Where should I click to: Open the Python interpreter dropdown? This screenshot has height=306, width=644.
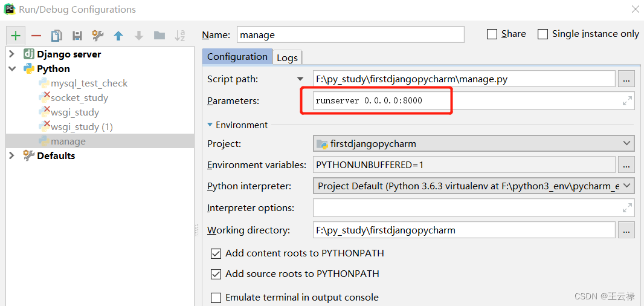pos(474,186)
